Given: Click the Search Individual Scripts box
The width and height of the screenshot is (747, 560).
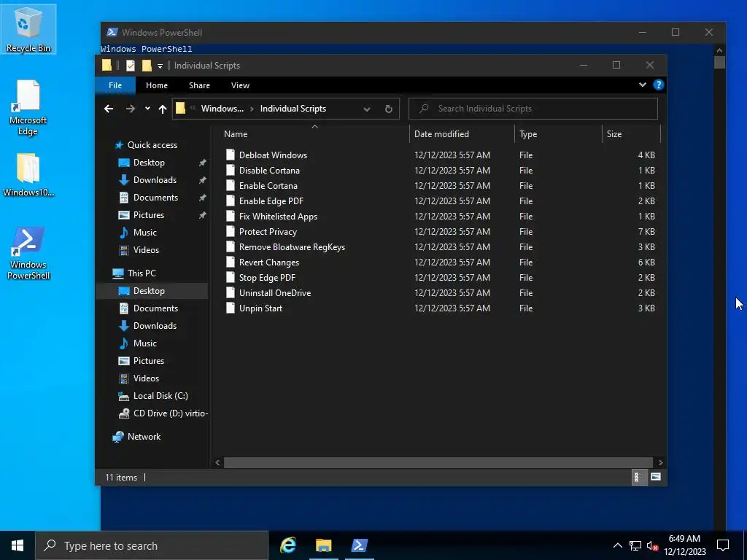Looking at the screenshot, I should coord(533,109).
